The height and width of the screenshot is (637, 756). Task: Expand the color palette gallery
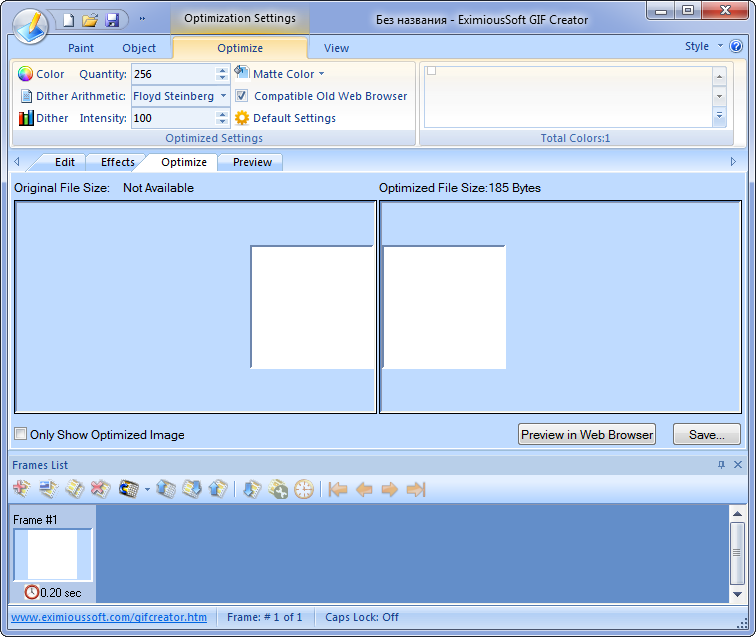pos(719,116)
